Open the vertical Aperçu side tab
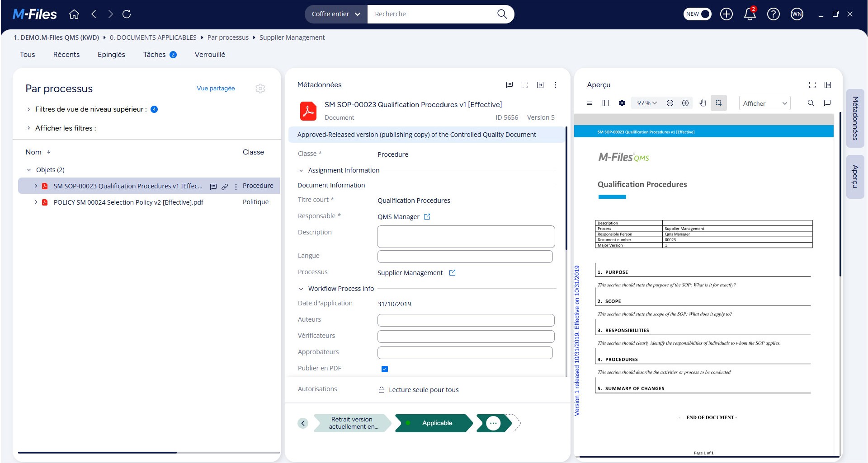The width and height of the screenshot is (868, 463). (855, 177)
